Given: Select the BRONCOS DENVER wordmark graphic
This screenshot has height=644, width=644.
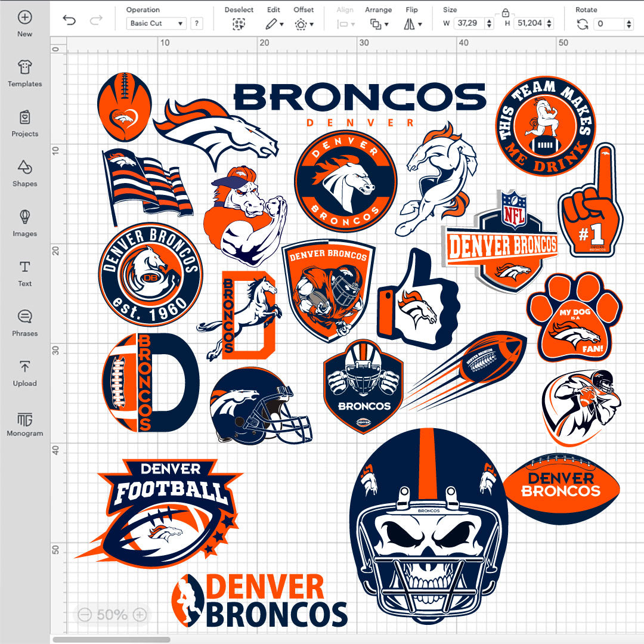Looking at the screenshot, I should (360, 105).
